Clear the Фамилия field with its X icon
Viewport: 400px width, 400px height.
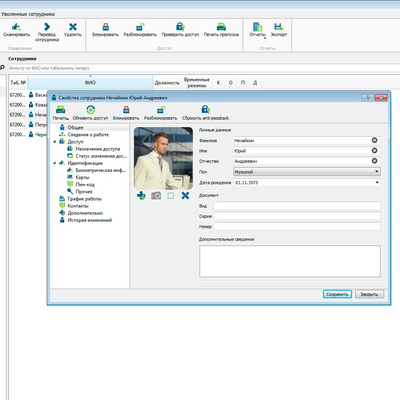point(374,140)
